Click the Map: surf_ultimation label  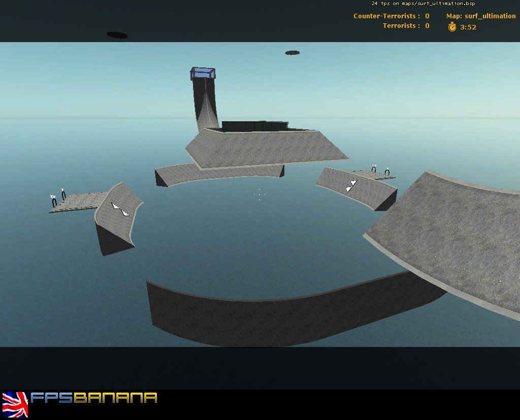[480, 16]
